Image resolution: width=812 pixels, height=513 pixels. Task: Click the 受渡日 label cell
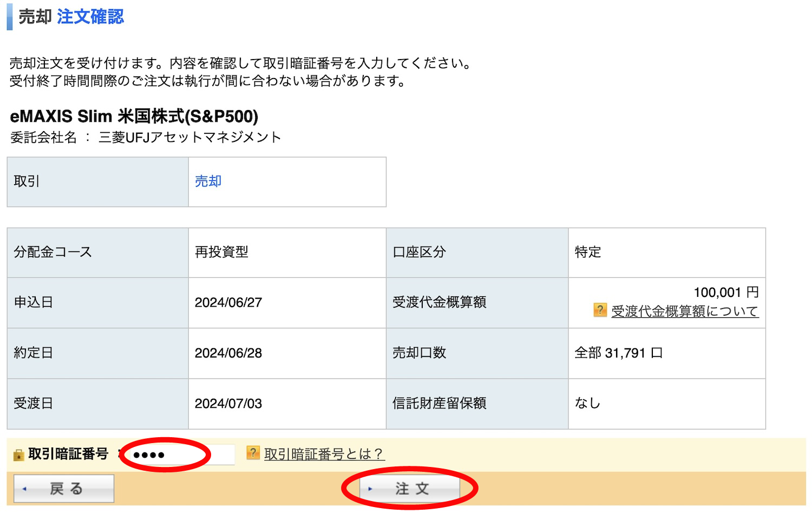(98, 404)
